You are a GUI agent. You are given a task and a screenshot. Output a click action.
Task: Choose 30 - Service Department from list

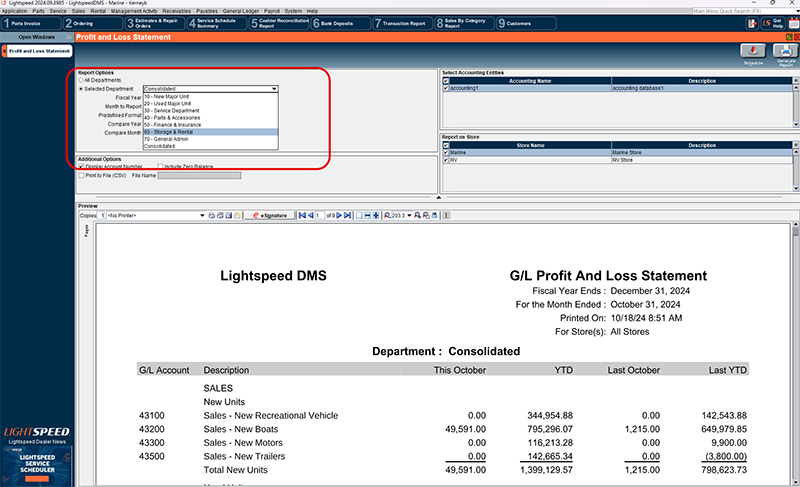click(211, 111)
